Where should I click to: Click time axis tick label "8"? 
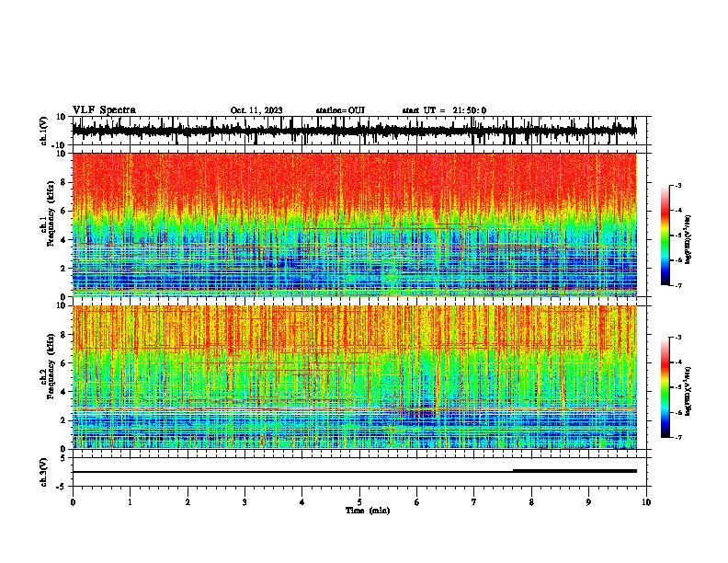tap(531, 502)
